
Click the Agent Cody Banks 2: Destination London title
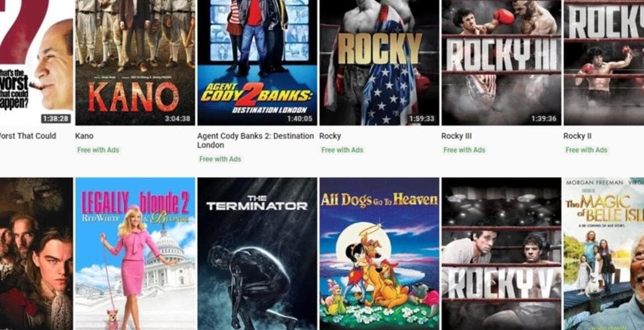point(255,140)
